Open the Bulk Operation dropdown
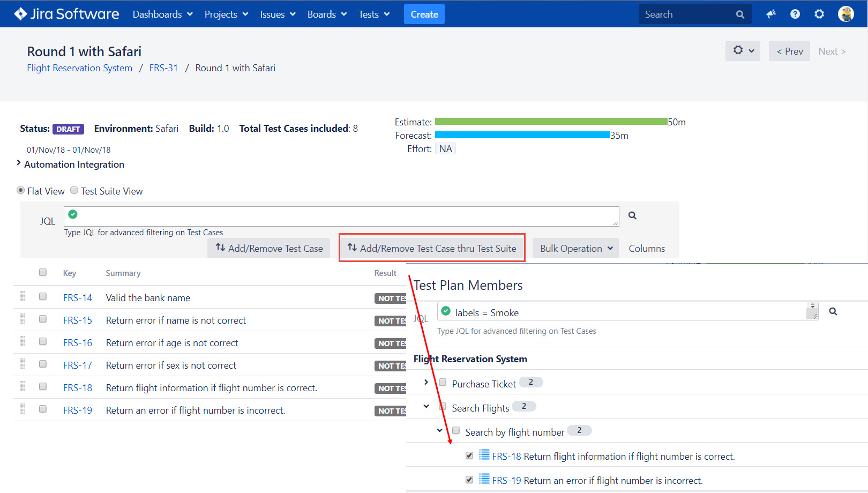 tap(576, 248)
